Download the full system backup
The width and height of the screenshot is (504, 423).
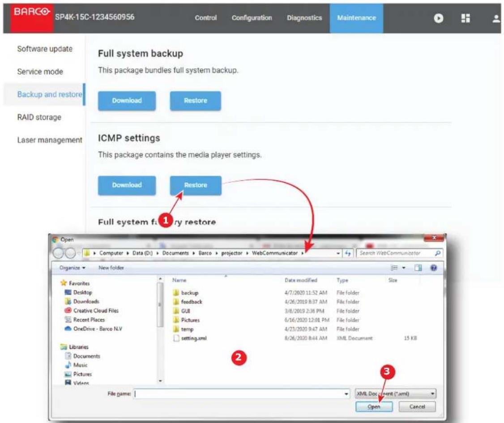tap(127, 101)
